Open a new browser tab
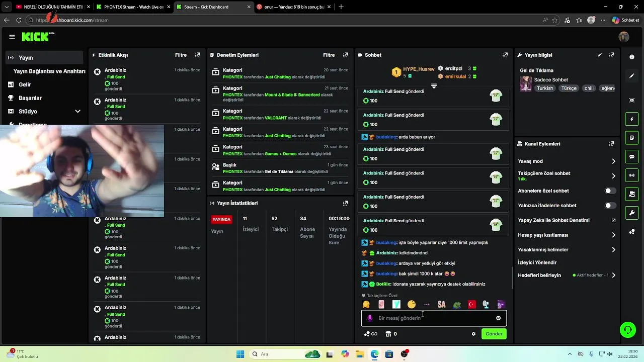 (341, 7)
